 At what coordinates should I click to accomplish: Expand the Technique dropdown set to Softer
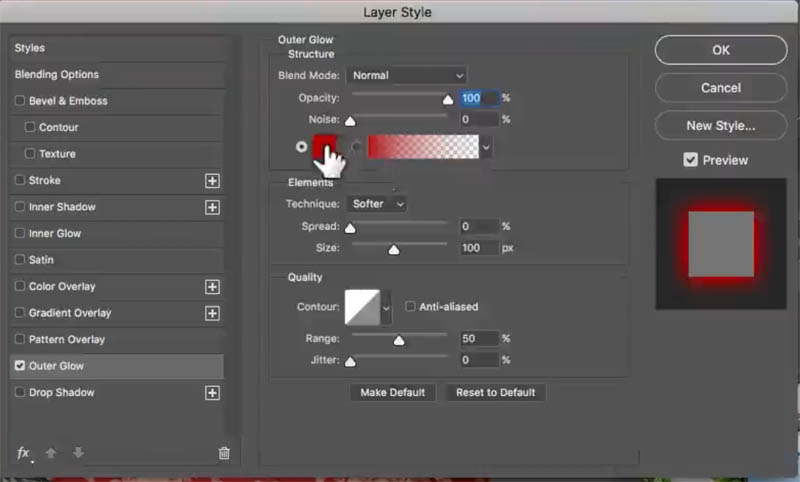pos(378,204)
